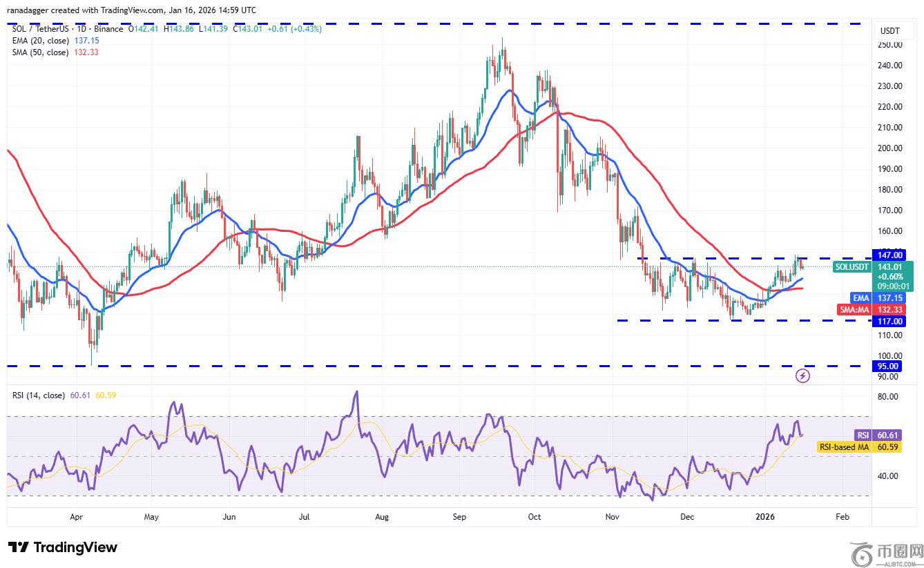Click the TradingView logo at bottom left

click(x=63, y=547)
